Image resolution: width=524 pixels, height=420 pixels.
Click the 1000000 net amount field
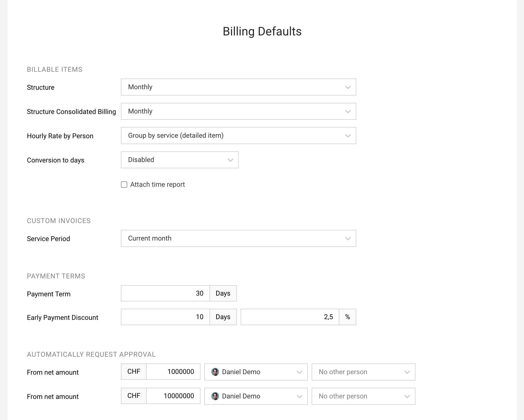coord(173,372)
